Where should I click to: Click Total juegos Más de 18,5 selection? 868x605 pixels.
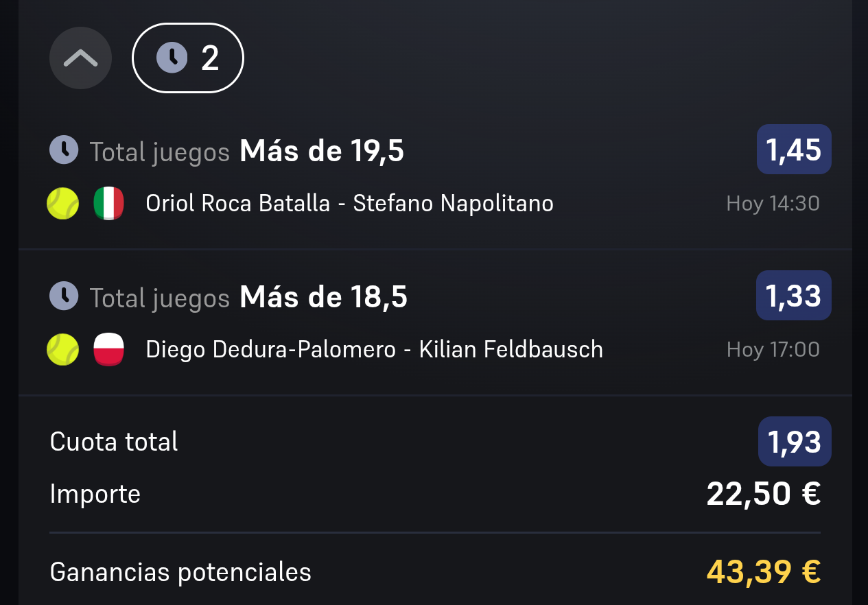248,297
